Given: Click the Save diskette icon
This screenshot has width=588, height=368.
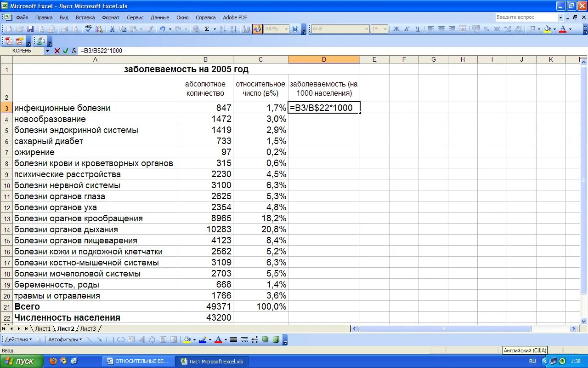Looking at the screenshot, I should point(30,29).
